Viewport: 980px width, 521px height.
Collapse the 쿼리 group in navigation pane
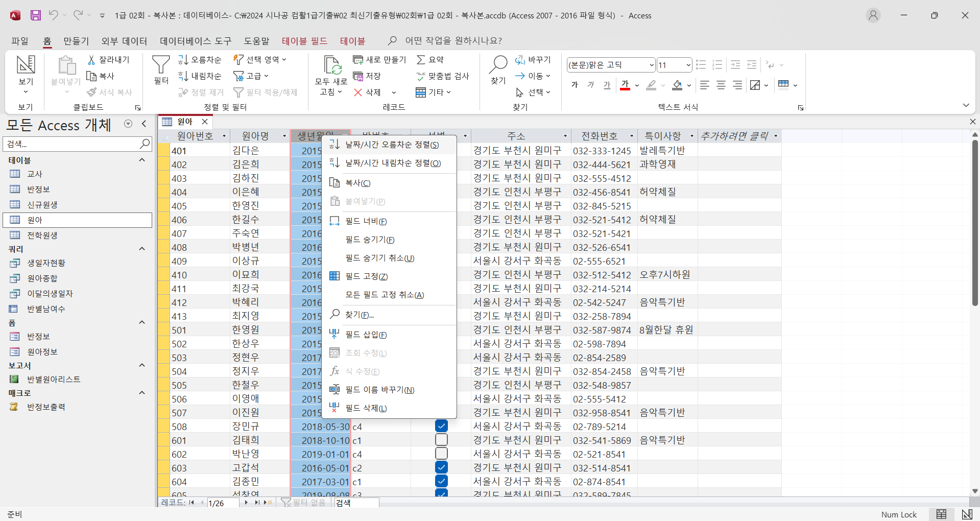tap(142, 249)
